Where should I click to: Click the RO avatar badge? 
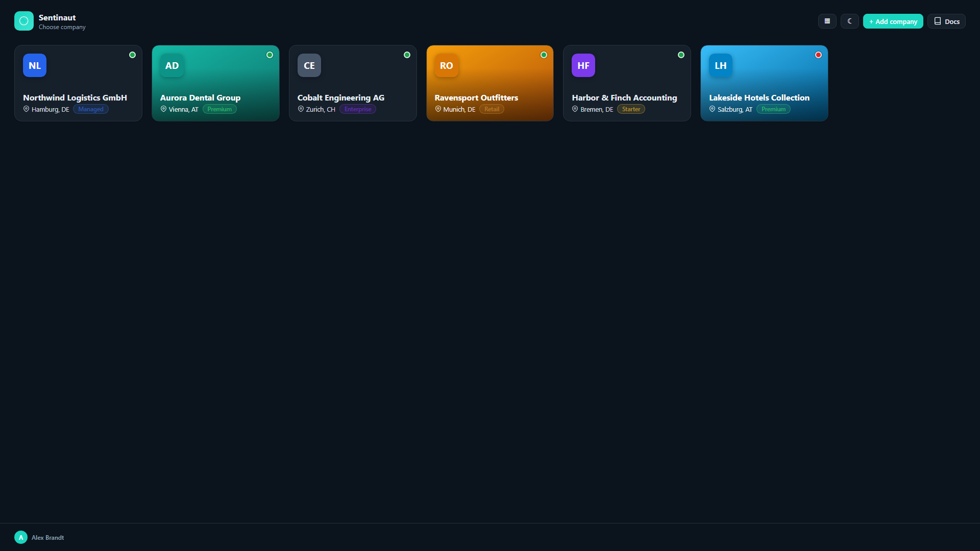tap(447, 65)
